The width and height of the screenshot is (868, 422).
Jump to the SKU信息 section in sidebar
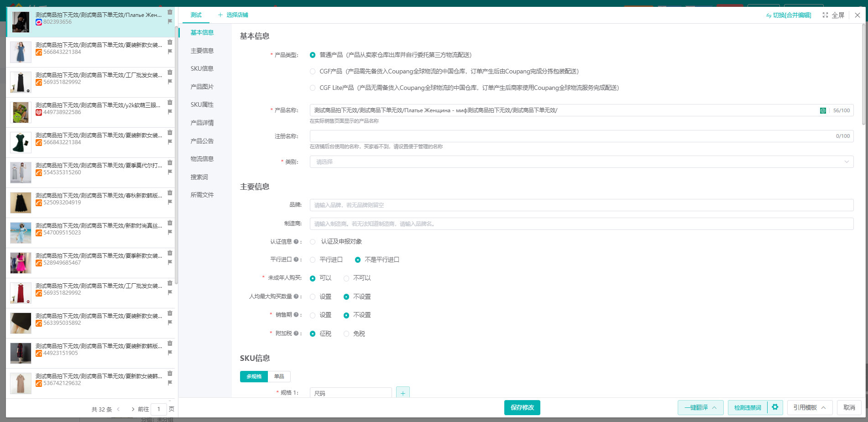pyautogui.click(x=202, y=68)
